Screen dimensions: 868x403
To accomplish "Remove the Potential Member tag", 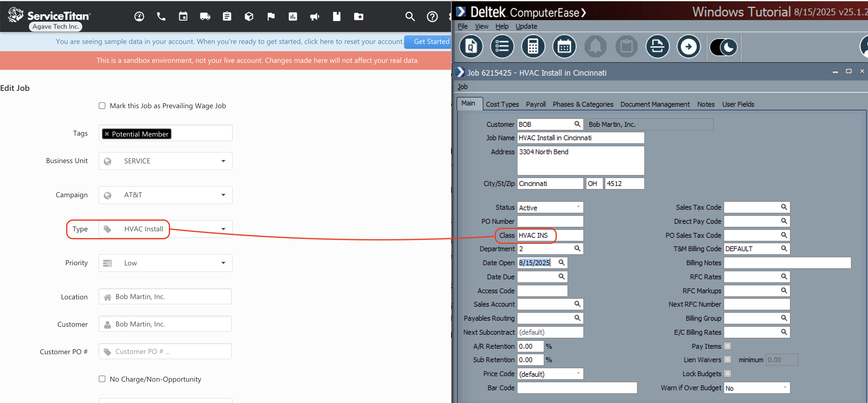I will (107, 134).
